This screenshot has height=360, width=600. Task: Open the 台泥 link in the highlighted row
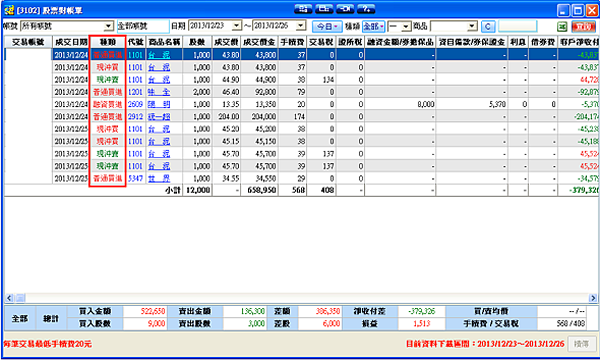(159, 55)
